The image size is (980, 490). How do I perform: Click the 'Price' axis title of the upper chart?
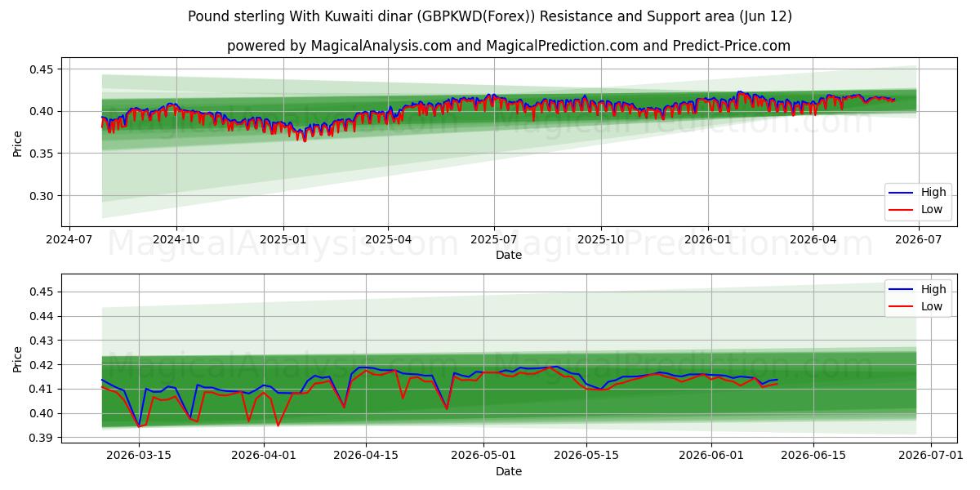coord(18,144)
